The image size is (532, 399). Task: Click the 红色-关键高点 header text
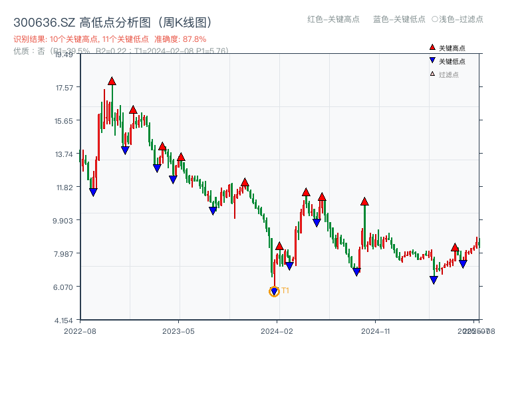332,19
